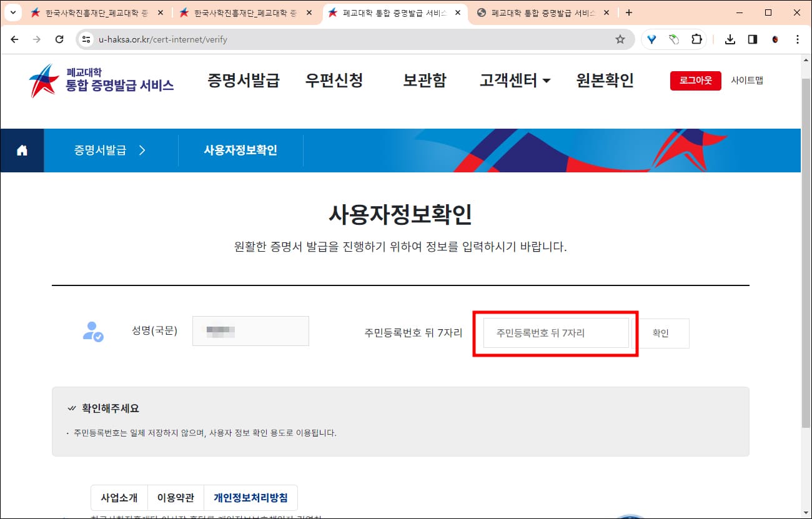This screenshot has height=519, width=812.
Task: Click the 주민등록번호는 일체 저장하지 않으며 notice text
Action: pos(205,433)
